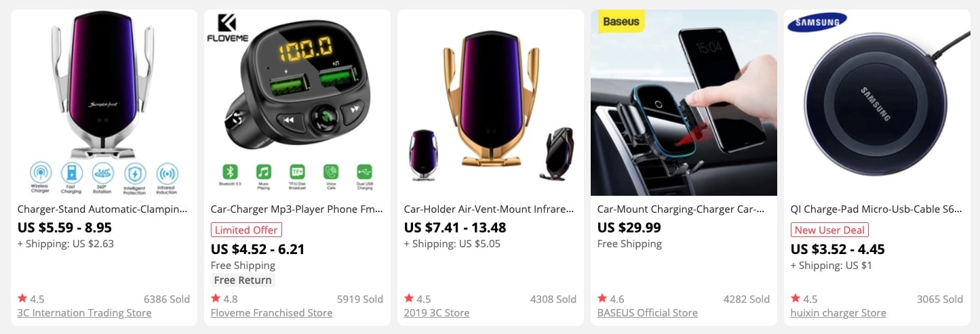Visit Floveme Franchised Store link
Screen dimensions: 980x334
tap(272, 313)
